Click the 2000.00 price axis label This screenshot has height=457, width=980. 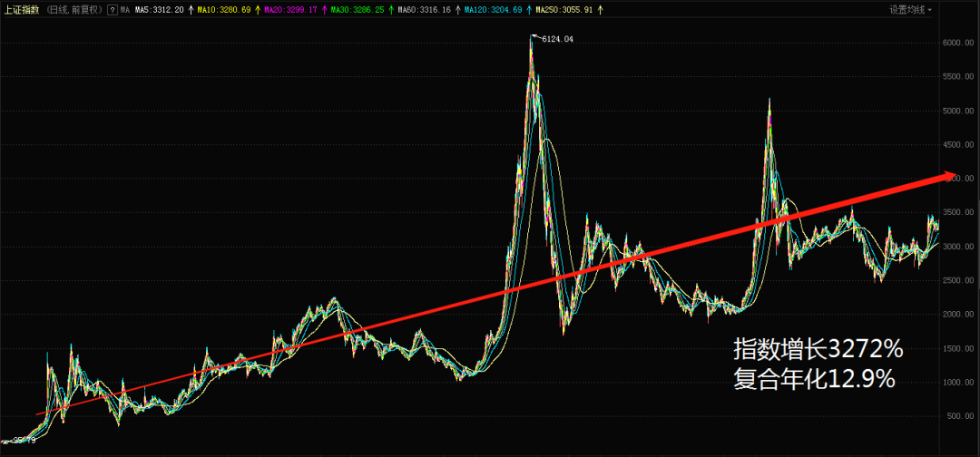point(960,315)
